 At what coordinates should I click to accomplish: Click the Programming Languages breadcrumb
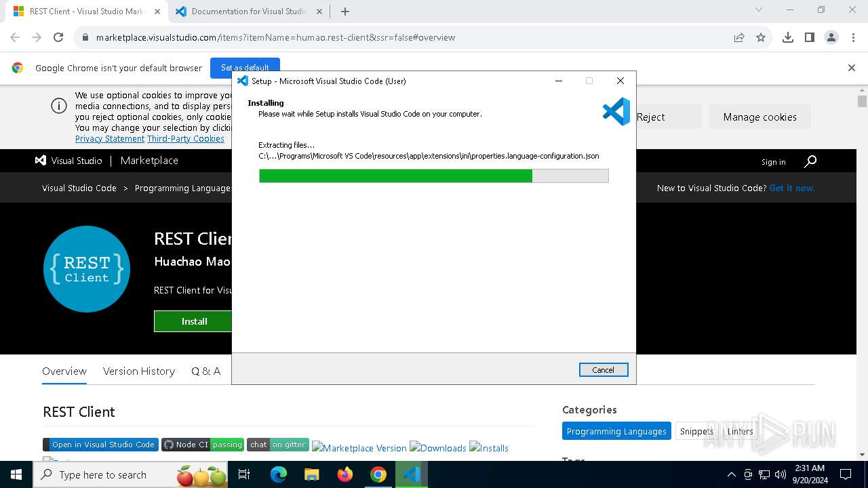[183, 188]
